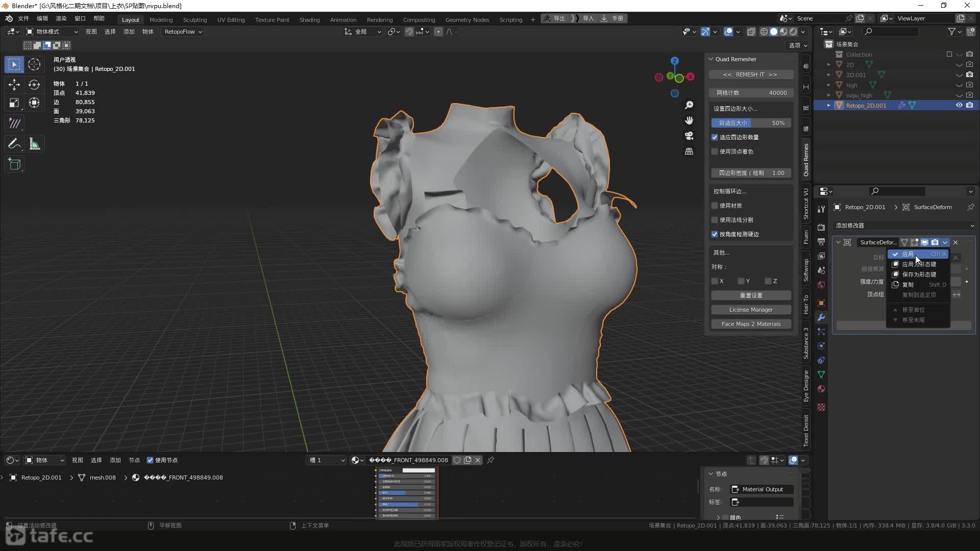Click the 导出 export button

tap(555, 18)
